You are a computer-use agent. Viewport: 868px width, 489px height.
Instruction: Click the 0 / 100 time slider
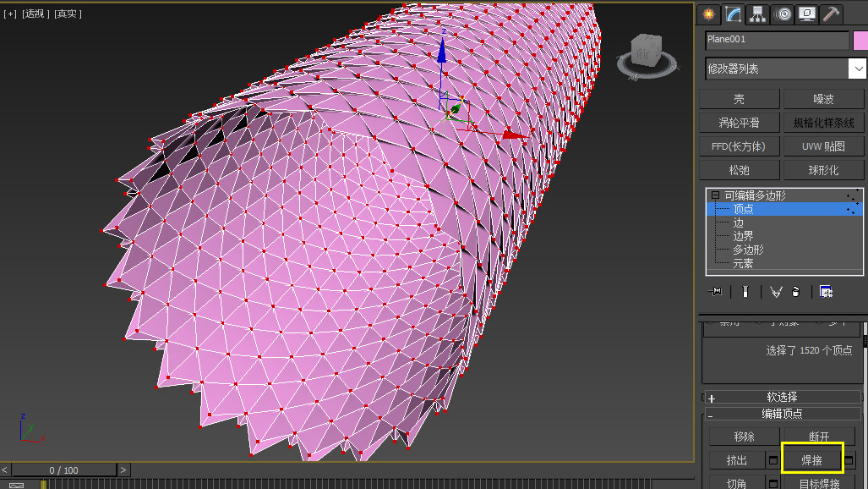pyautogui.click(x=64, y=470)
